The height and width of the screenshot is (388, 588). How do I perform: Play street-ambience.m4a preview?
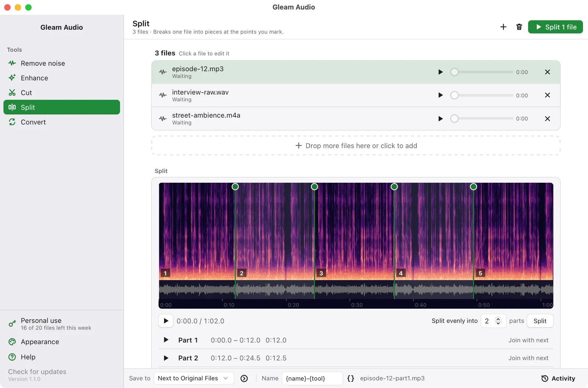coord(440,119)
